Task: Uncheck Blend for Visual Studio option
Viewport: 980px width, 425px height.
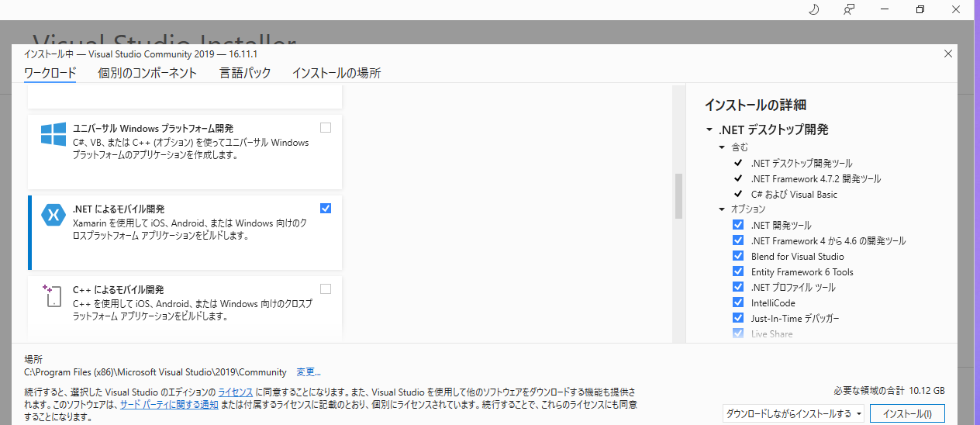Action: click(738, 256)
